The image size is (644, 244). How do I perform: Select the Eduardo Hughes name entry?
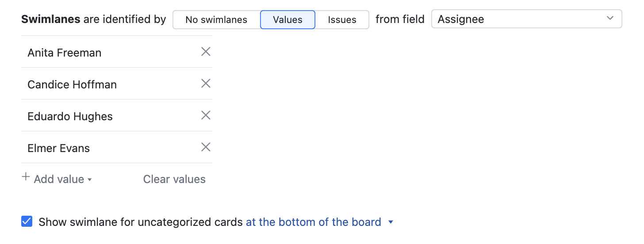(70, 117)
